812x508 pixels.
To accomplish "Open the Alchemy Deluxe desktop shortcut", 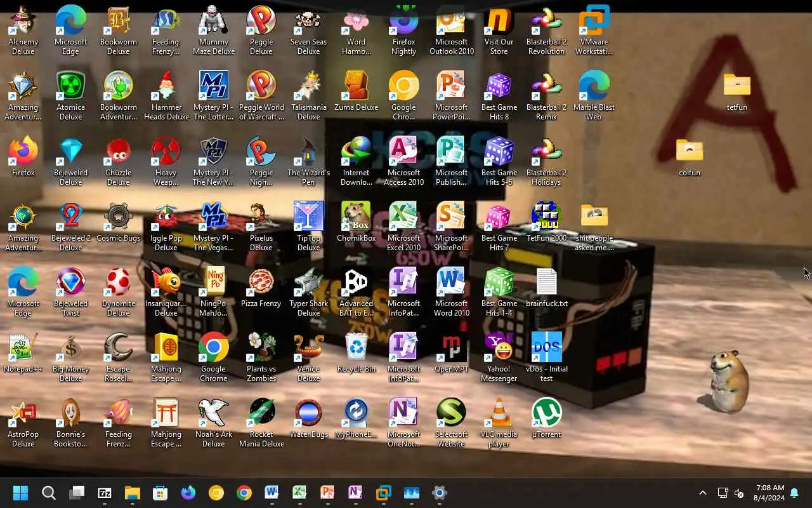I will [x=23, y=30].
